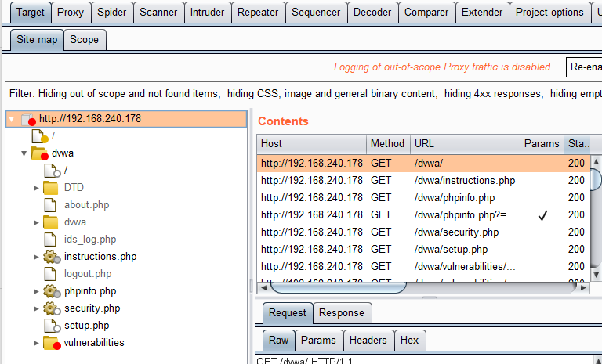Click the root '/' page icon under host
Screen dimensions: 602x364
(40, 136)
